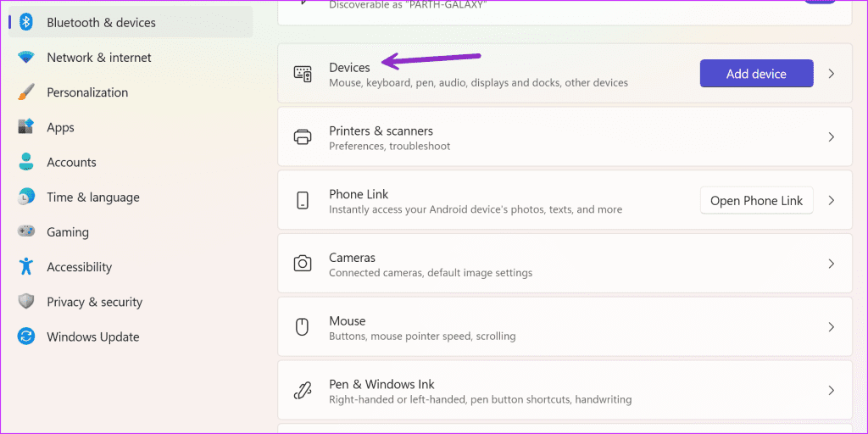Click the Printers & scanners printer icon
This screenshot has width=868, height=434.
click(303, 136)
